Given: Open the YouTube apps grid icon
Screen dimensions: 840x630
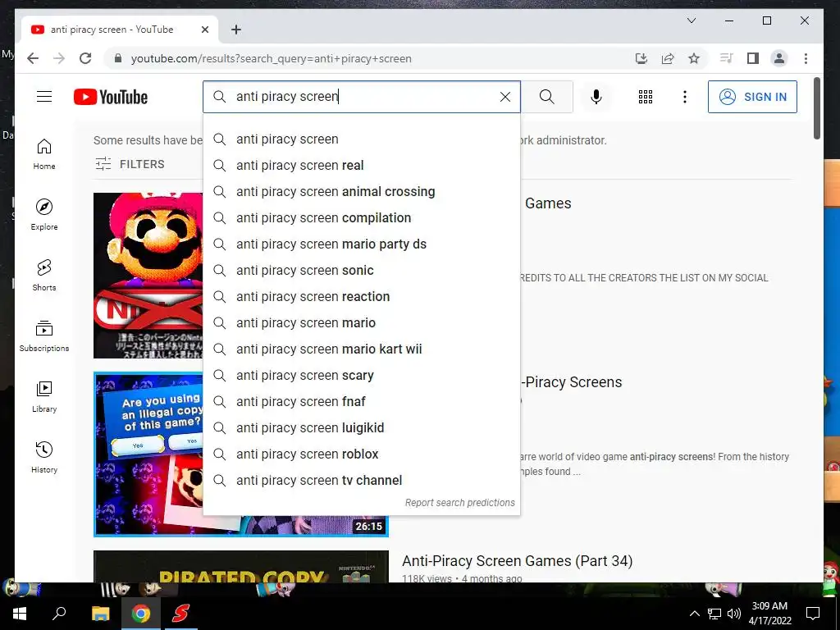Looking at the screenshot, I should [x=645, y=97].
